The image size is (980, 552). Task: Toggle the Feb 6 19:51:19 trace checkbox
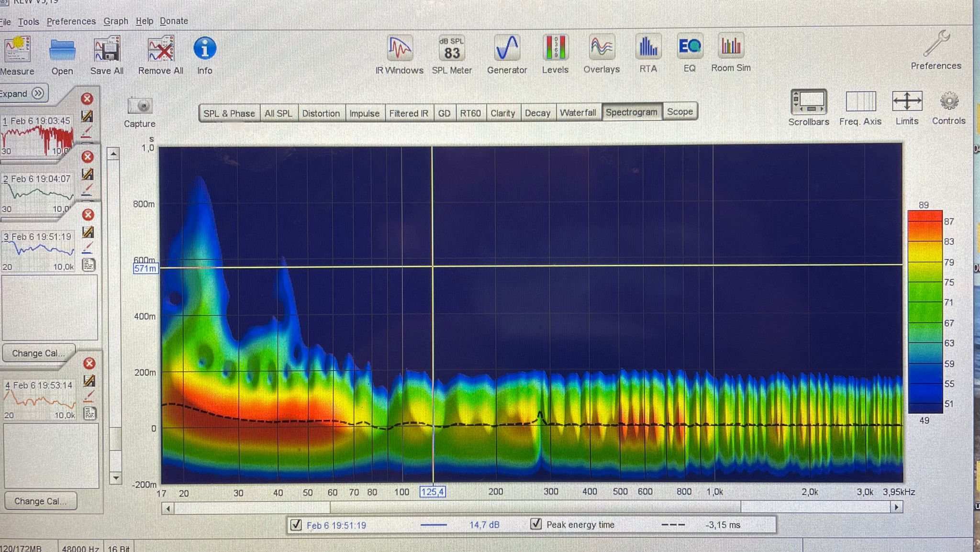296,525
